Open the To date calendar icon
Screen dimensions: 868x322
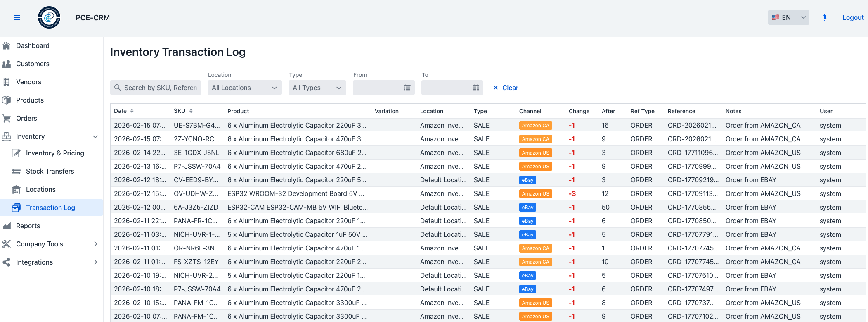coord(475,88)
